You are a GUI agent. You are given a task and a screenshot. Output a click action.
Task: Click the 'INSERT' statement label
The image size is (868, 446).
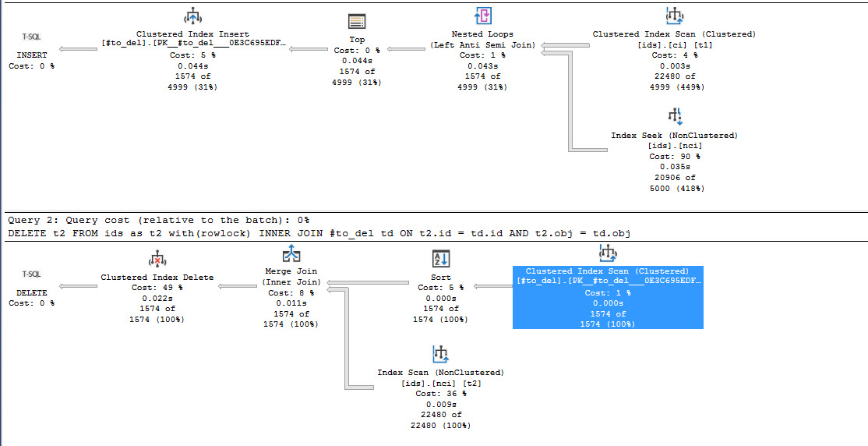(x=31, y=55)
